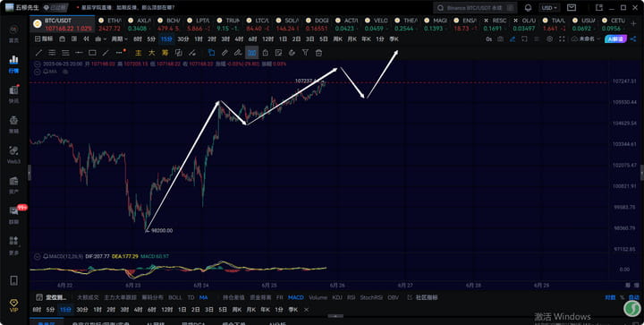Open chart settings gear icon

549,39
